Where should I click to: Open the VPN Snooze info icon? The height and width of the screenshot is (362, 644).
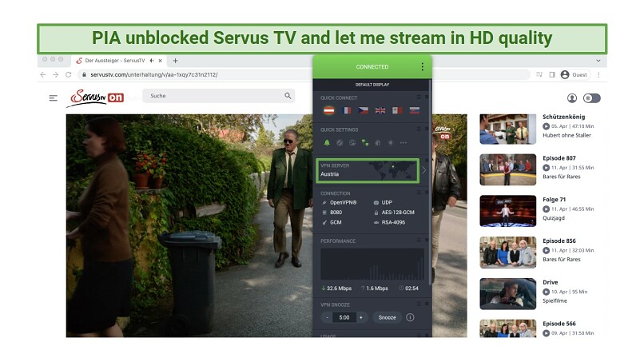coord(410,317)
